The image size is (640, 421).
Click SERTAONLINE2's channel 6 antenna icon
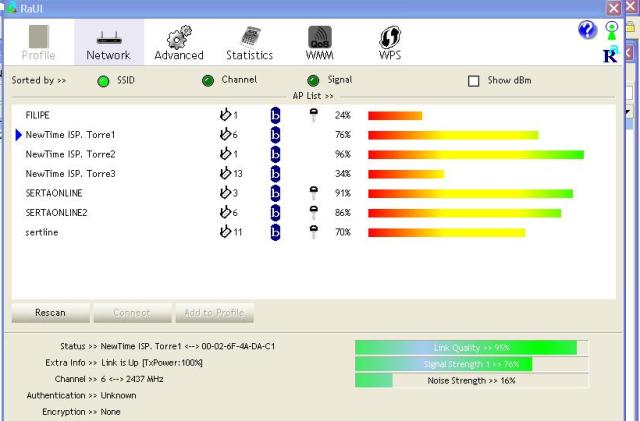225,212
